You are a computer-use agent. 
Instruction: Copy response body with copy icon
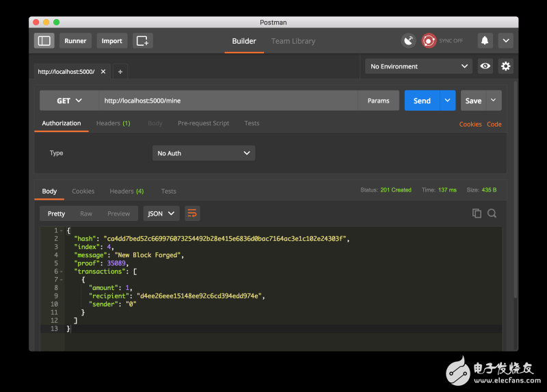[477, 213]
